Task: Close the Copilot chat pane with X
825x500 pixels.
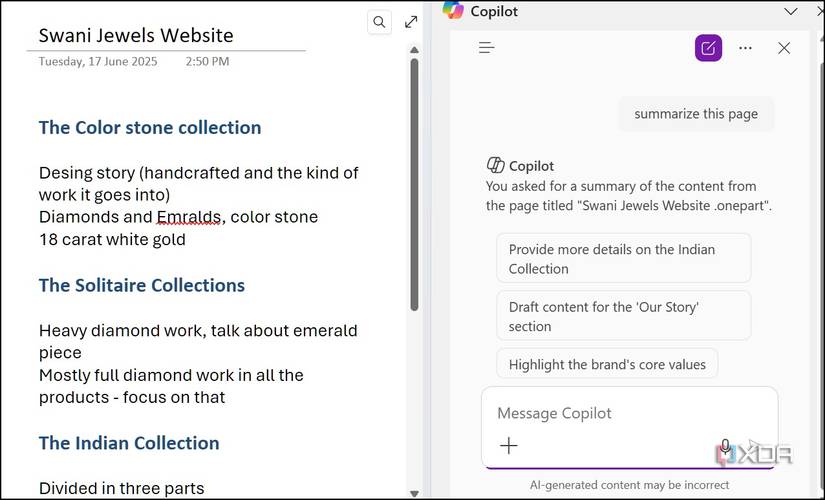Action: click(784, 48)
